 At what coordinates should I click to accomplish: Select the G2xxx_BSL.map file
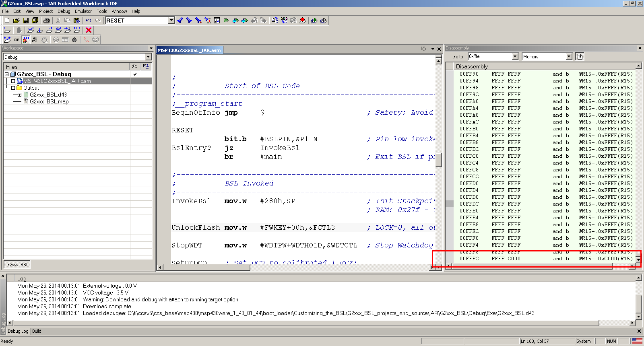(49, 101)
